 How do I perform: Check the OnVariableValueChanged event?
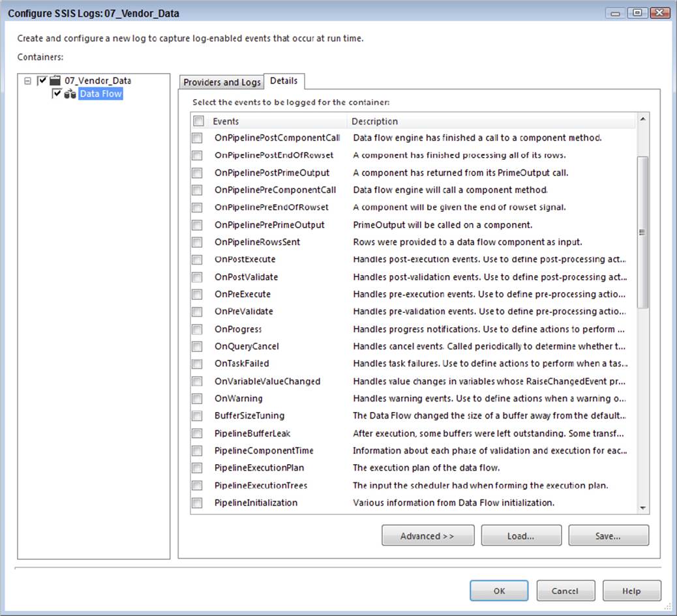[x=198, y=381]
